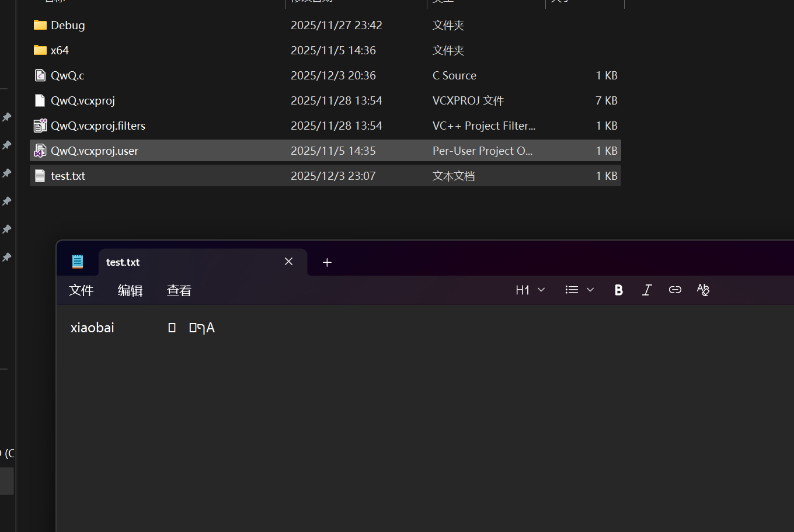This screenshot has width=794, height=532.
Task: Select the QwQ.c file name
Action: (67, 75)
